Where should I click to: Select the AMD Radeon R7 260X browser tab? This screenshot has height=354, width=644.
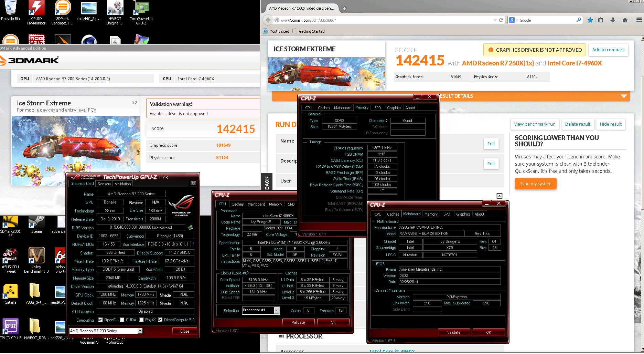click(x=301, y=8)
